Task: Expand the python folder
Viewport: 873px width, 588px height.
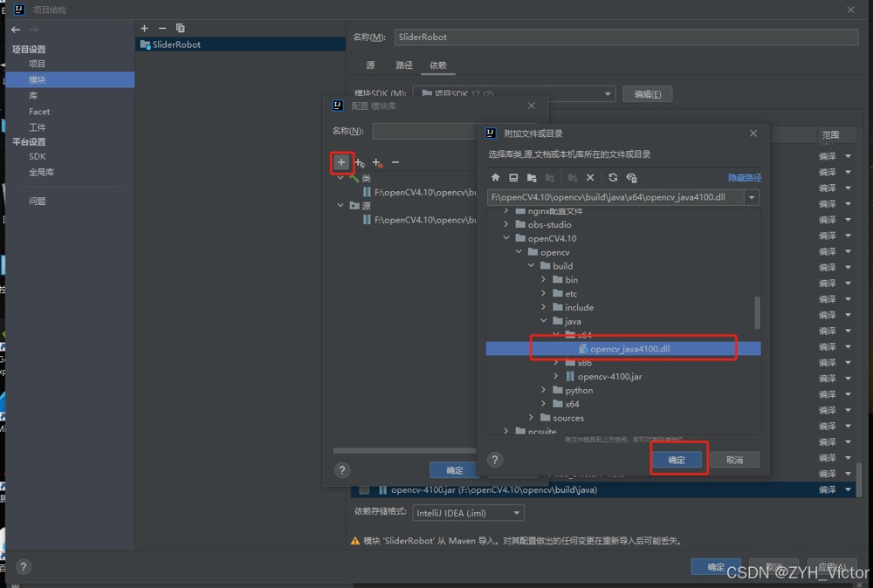Action: click(x=543, y=391)
